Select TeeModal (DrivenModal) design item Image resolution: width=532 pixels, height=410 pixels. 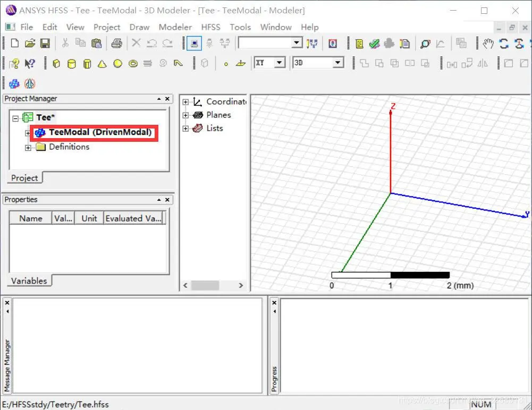[x=94, y=133]
